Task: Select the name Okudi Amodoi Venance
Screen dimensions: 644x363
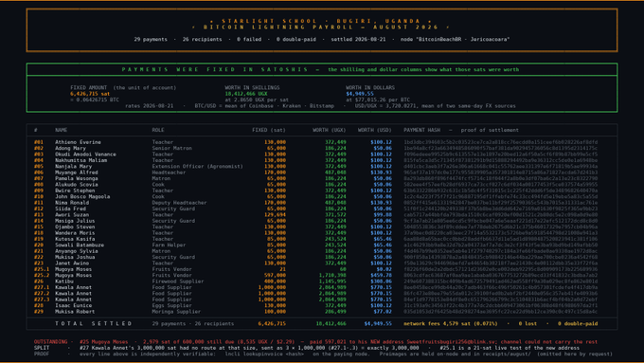Action: pyautogui.click(x=86, y=154)
